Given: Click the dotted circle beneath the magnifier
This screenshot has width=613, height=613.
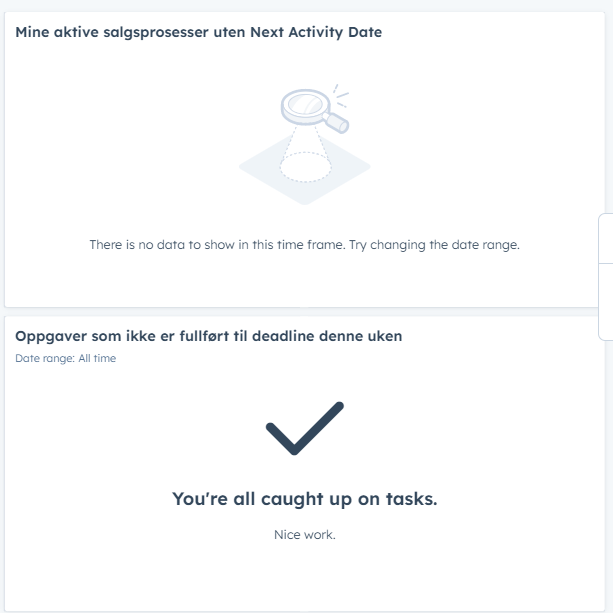Looking at the screenshot, I should 305,167.
